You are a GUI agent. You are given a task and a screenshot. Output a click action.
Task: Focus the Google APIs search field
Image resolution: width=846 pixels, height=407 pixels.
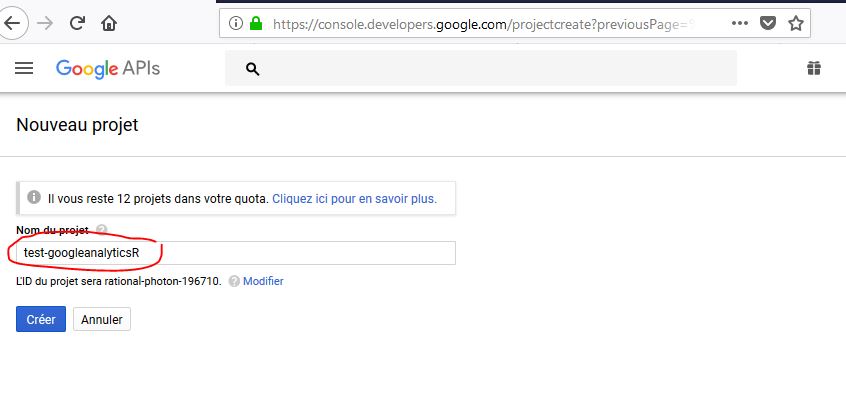tap(481, 68)
